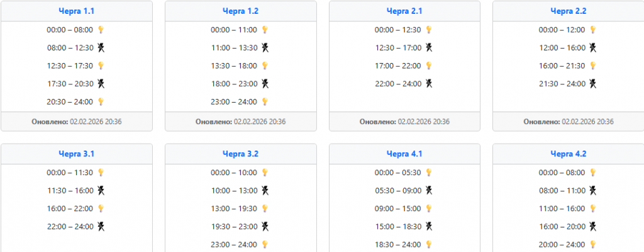Screen dimensions: 644x252
Task: Click lightbulb icon next to 20:00 – 24:00
Action: pyautogui.click(x=593, y=244)
